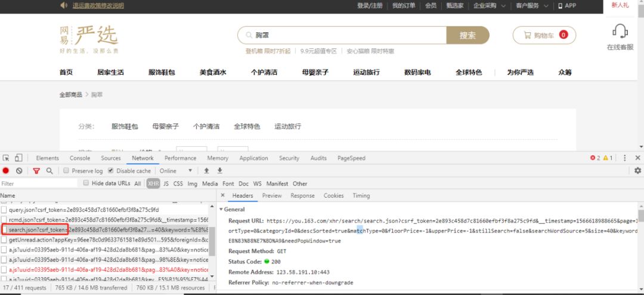Toggle the Preserve log checkbox
Screen dimensions: 644x295
coord(66,171)
